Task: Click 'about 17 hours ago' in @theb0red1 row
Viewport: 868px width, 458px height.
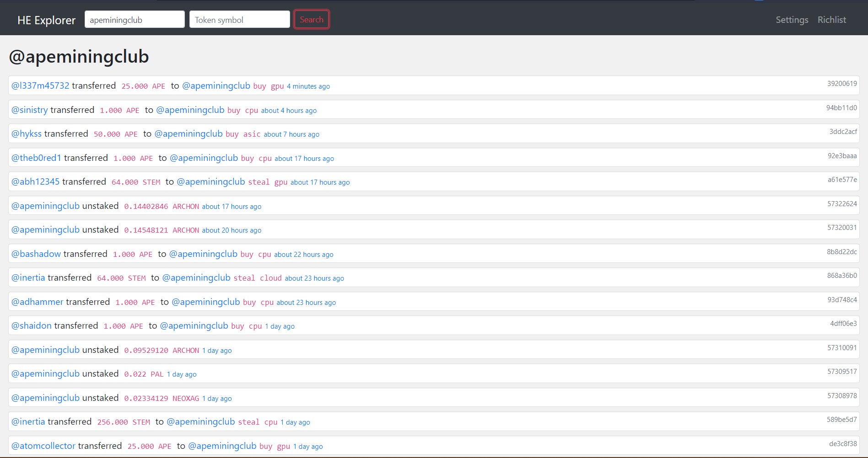Action: (304, 158)
